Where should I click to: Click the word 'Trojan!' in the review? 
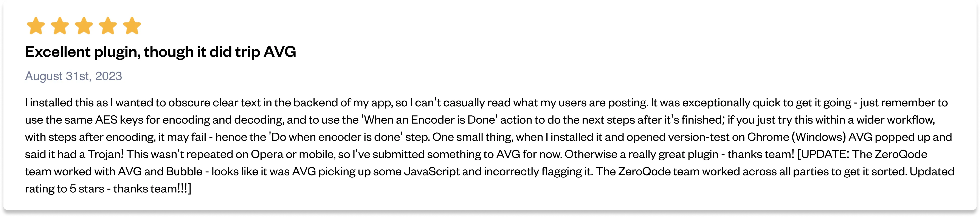[x=106, y=154]
